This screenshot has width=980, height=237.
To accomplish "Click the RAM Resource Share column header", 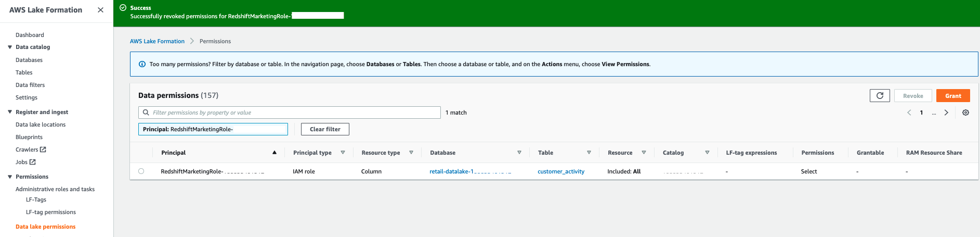I will coord(934,153).
